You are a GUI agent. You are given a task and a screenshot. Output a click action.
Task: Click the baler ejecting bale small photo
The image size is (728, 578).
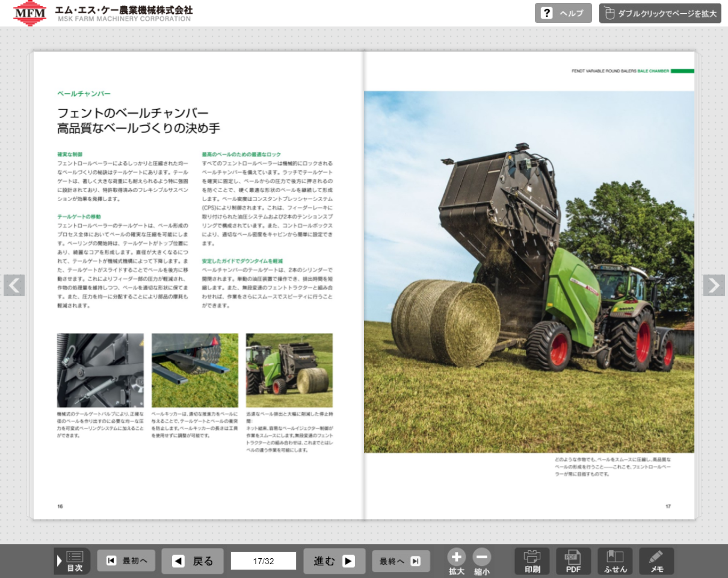[x=289, y=370]
